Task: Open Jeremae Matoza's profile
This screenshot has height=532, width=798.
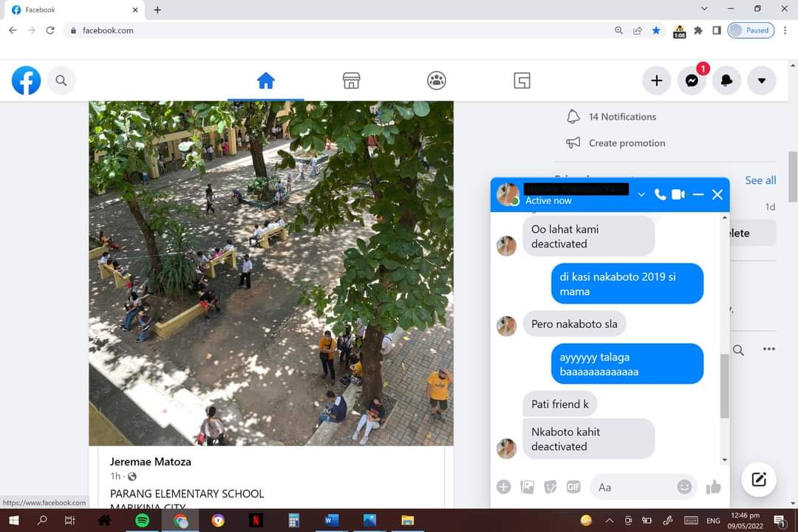Action: pos(151,462)
